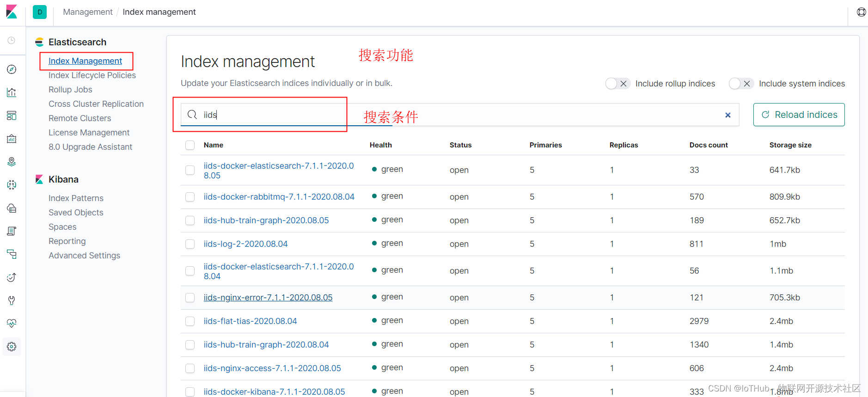868x397 pixels.
Task: Open Canvas icon in sidebar
Action: [12, 139]
